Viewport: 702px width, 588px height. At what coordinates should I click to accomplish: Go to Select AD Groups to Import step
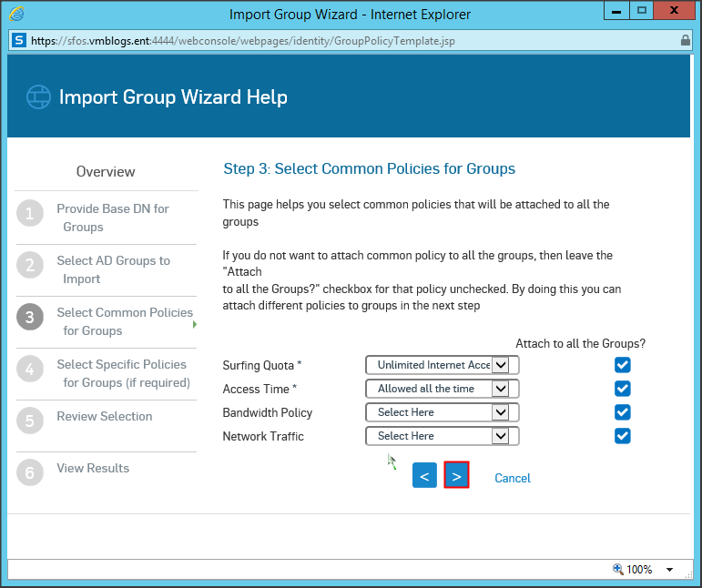point(113,269)
